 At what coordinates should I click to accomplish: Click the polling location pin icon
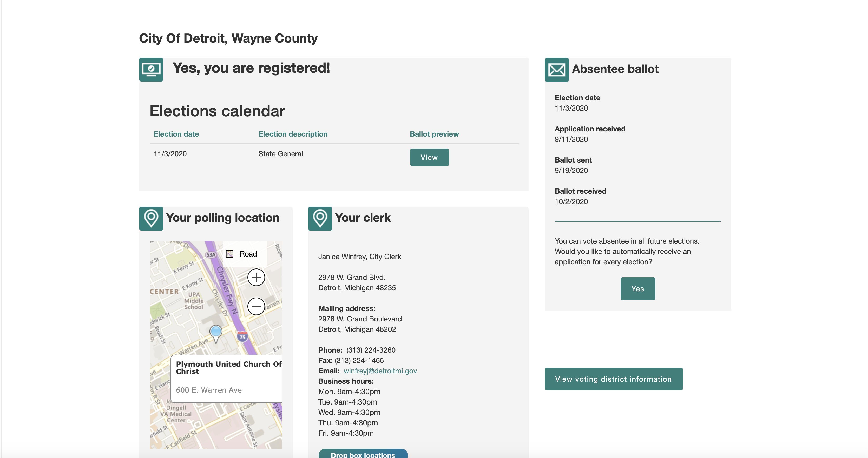151,218
